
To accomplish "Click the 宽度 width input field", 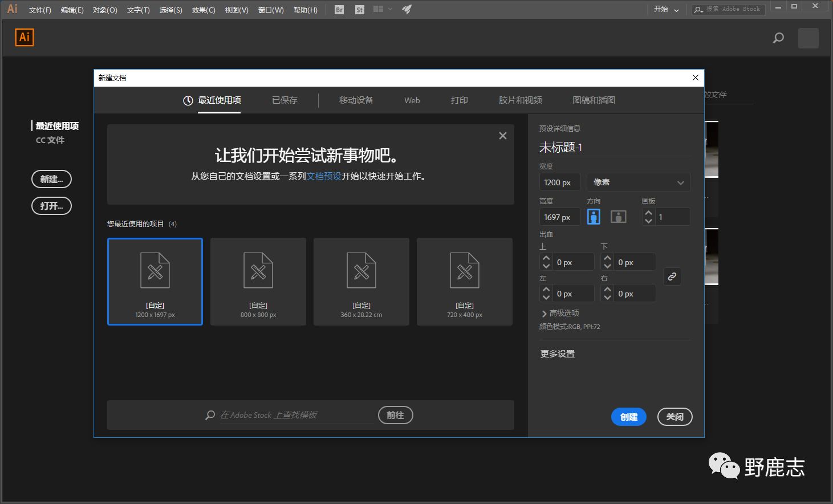I will (x=559, y=182).
